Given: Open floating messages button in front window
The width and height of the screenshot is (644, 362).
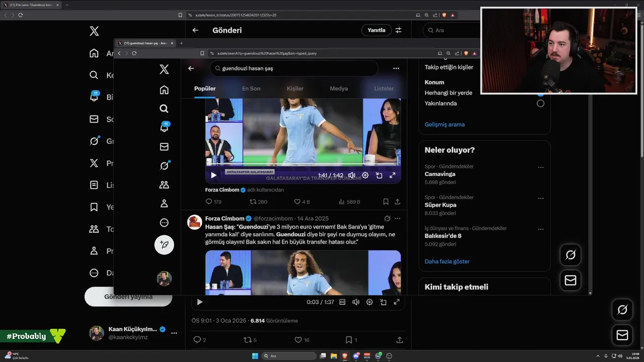Looking at the screenshot, I should click(x=571, y=281).
